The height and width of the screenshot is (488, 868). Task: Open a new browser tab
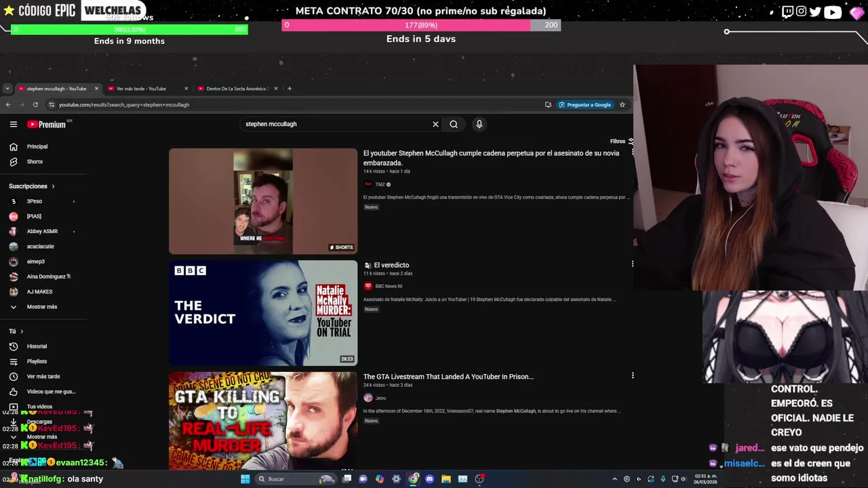[290, 88]
